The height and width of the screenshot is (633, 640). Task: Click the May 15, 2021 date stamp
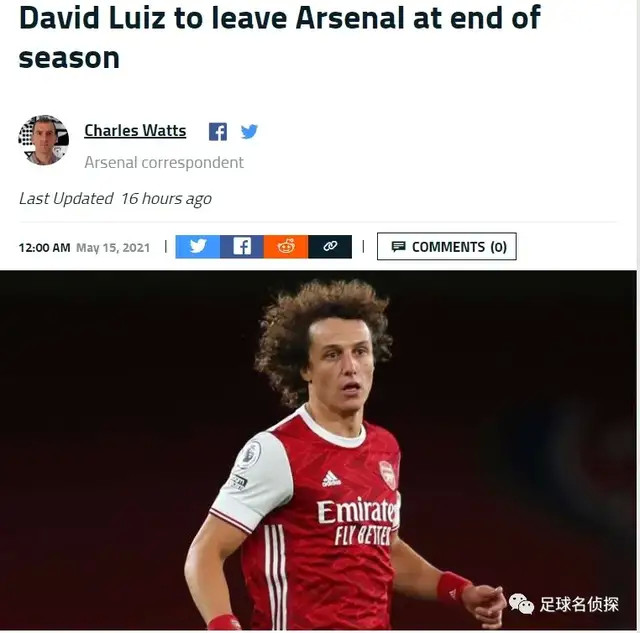pyautogui.click(x=113, y=248)
